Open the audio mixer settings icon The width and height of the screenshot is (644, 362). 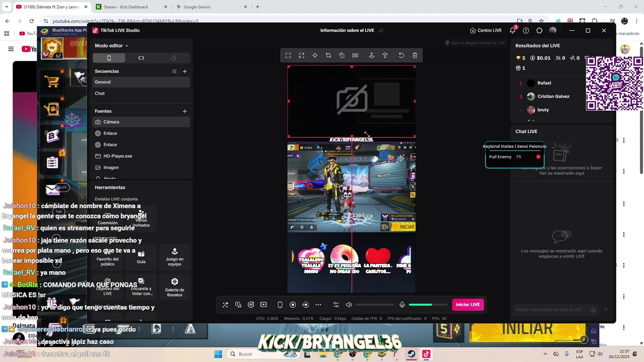click(x=336, y=305)
